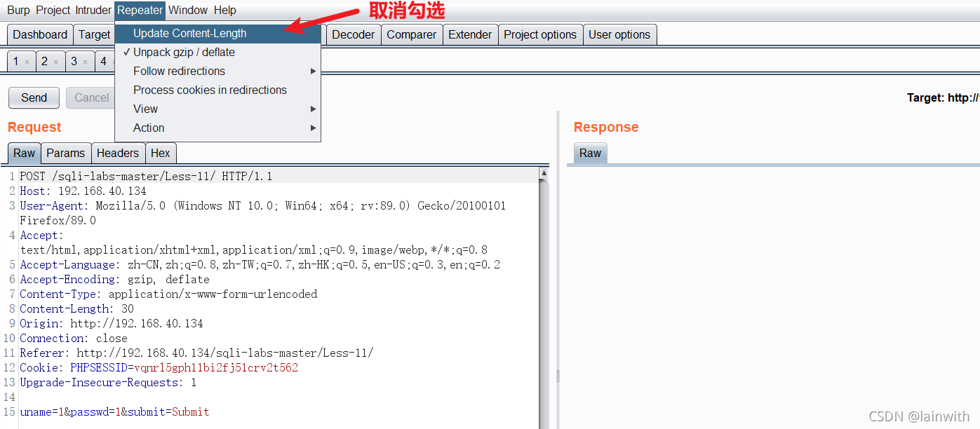Close Repeater tab 1 with its ×

tap(27, 62)
